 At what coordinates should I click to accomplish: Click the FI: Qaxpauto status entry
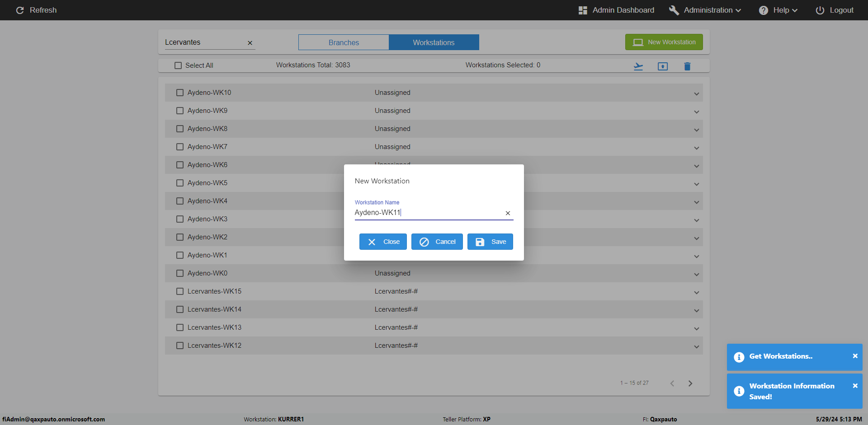tap(660, 419)
